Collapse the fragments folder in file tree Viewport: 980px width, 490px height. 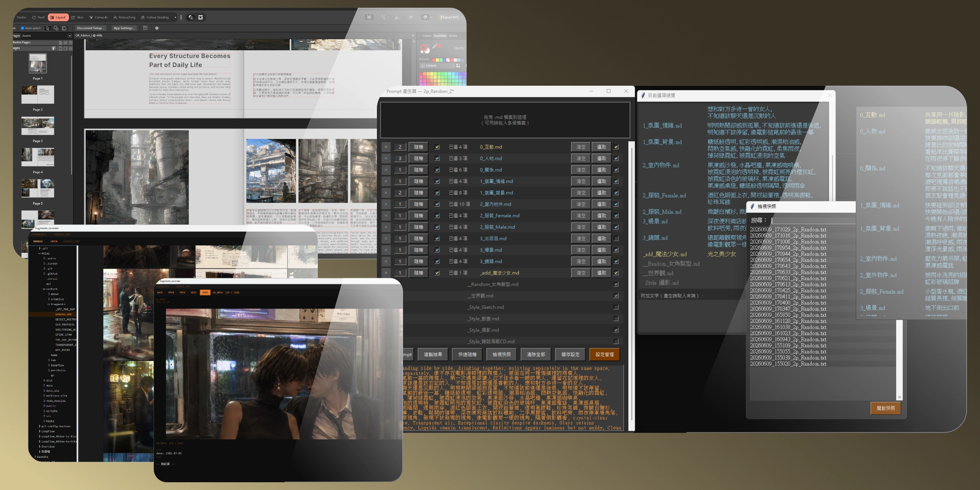point(49,304)
